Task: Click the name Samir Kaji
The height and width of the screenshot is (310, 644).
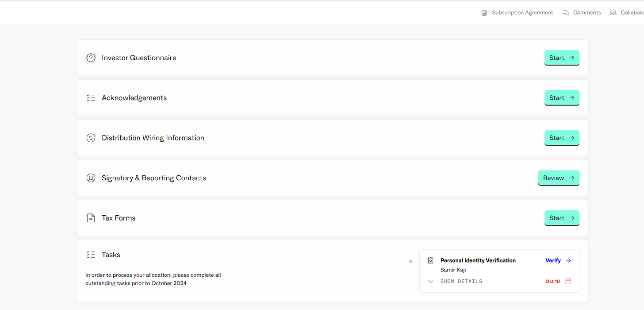Action: (x=453, y=270)
